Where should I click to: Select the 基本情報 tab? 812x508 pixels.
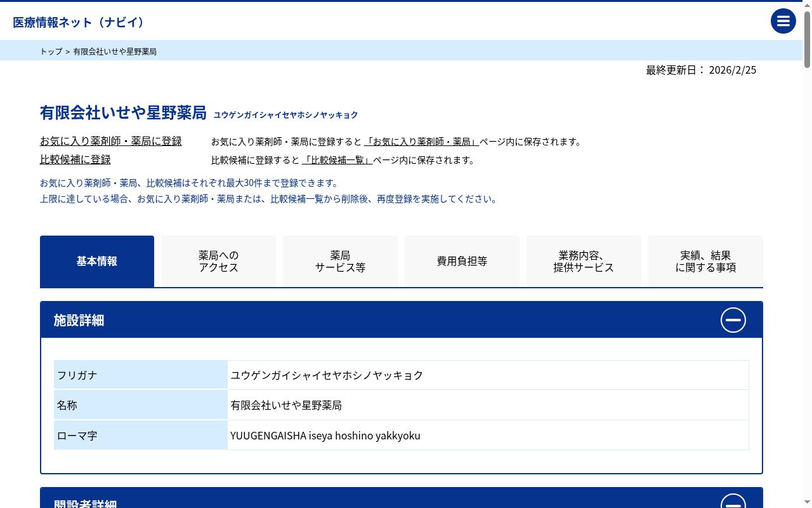[97, 262]
